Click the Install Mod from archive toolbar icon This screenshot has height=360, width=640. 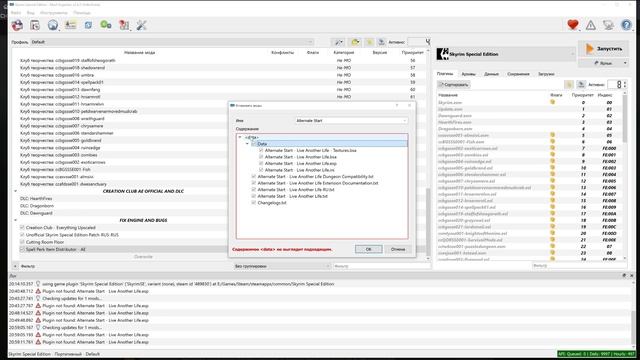pos(17,25)
